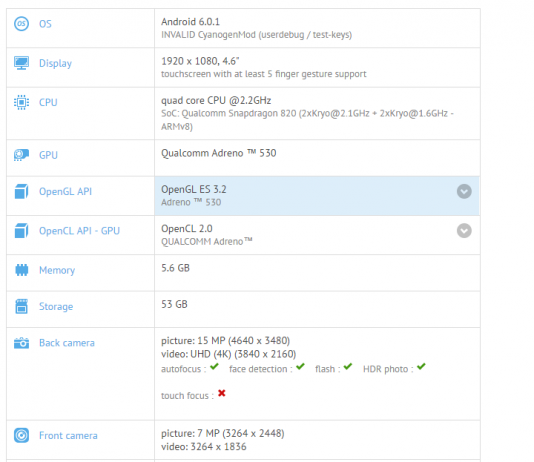This screenshot has width=534, height=462.
Task: Click the Display monitor icon
Action: pos(21,63)
